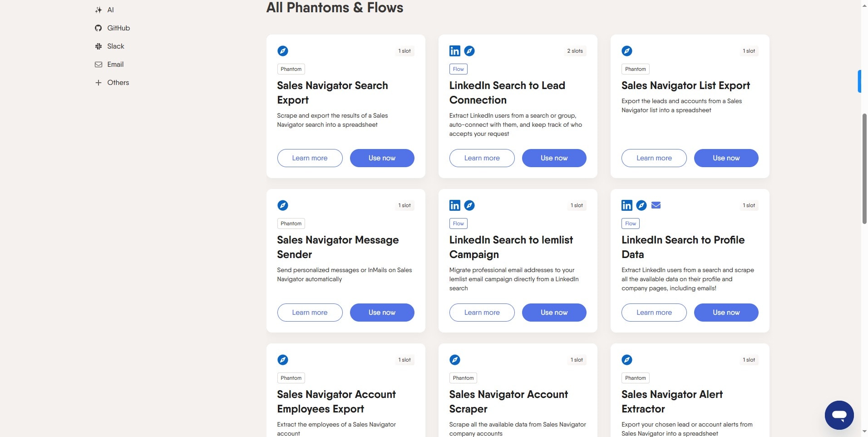868x437 pixels.
Task: Click 1 slot badge on Sales Navigator List Export
Action: (x=749, y=51)
